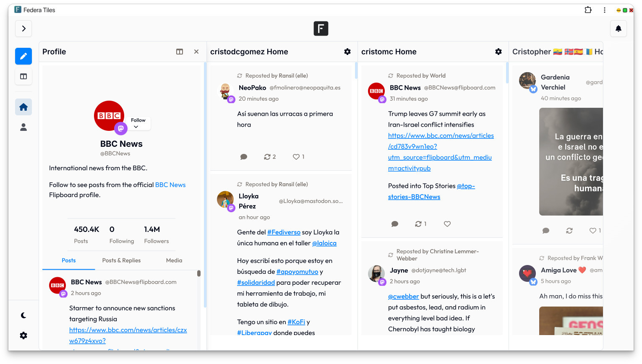Switch to the Media tab
Image resolution: width=642 pixels, height=364 pixels.
[x=174, y=260]
